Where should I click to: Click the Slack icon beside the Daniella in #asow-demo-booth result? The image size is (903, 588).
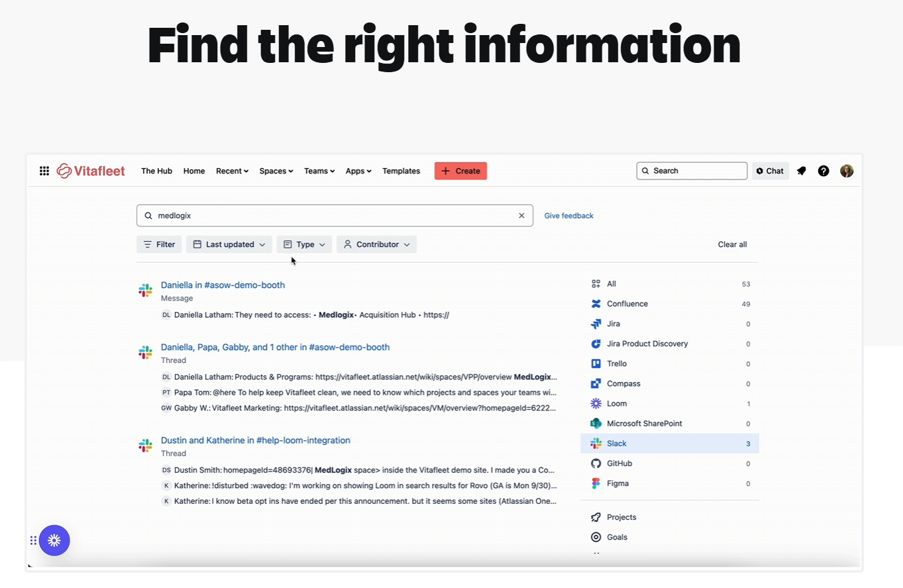tap(145, 290)
